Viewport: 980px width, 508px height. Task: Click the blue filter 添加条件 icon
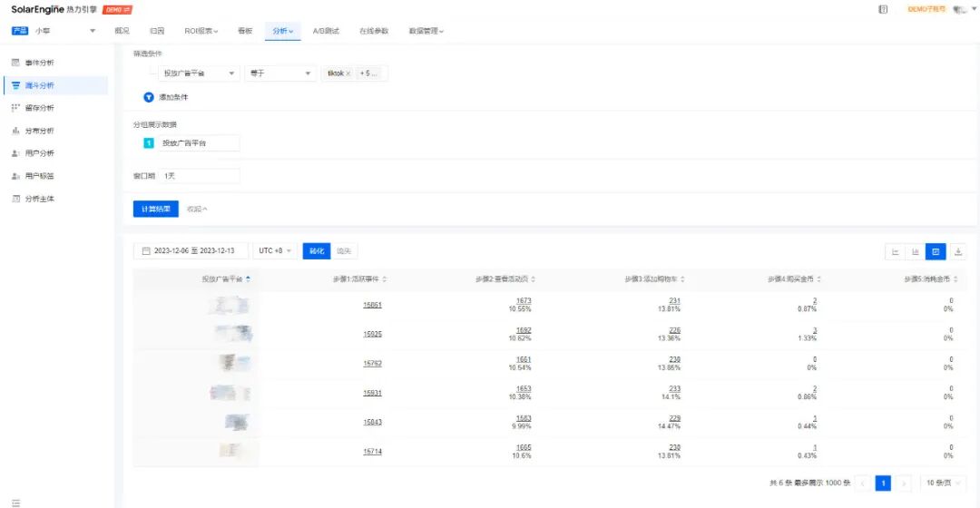point(149,97)
